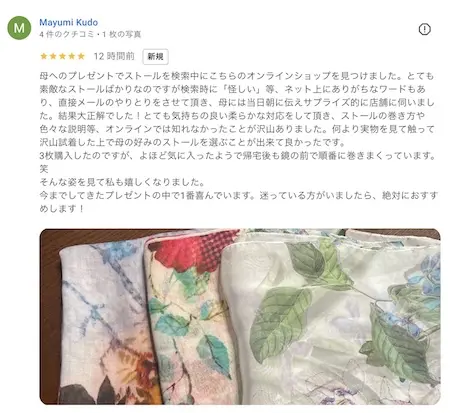Image resolution: width=450 pixels, height=413 pixels.
Task: Click the opening review line about 母へのプレゼント
Action: (x=237, y=76)
